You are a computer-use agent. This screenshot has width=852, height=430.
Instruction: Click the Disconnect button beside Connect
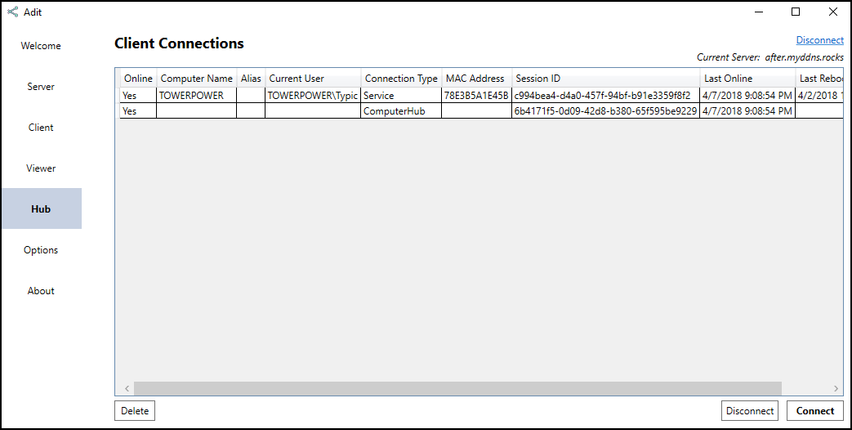coord(750,411)
